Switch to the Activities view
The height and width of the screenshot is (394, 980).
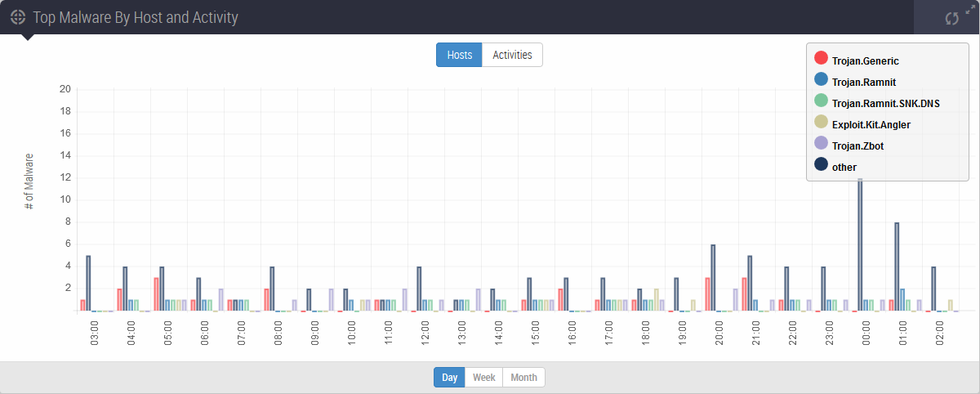point(512,55)
